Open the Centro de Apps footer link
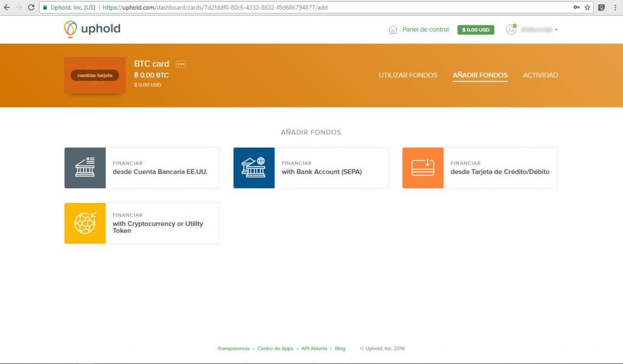 pyautogui.click(x=275, y=349)
